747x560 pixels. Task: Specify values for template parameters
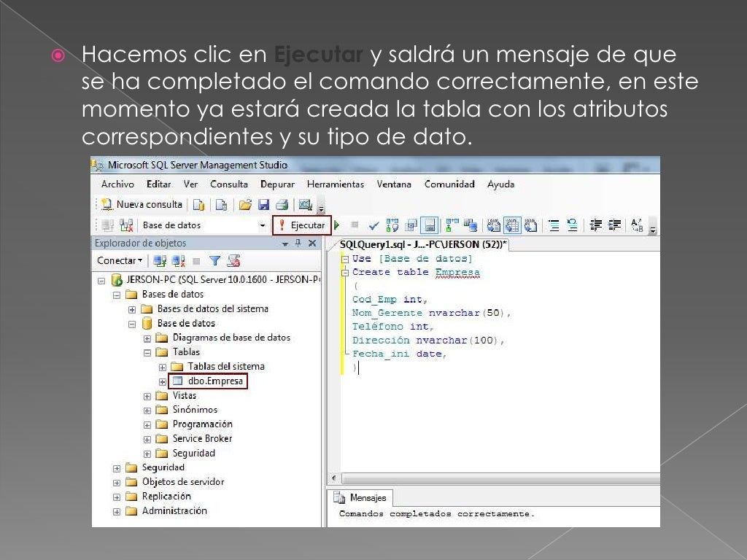[x=637, y=225]
